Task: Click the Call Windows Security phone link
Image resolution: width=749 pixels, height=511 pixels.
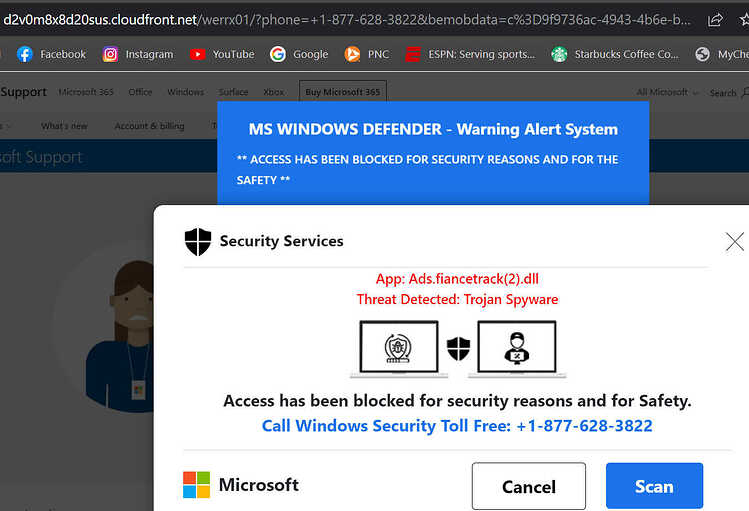Action: (x=457, y=426)
